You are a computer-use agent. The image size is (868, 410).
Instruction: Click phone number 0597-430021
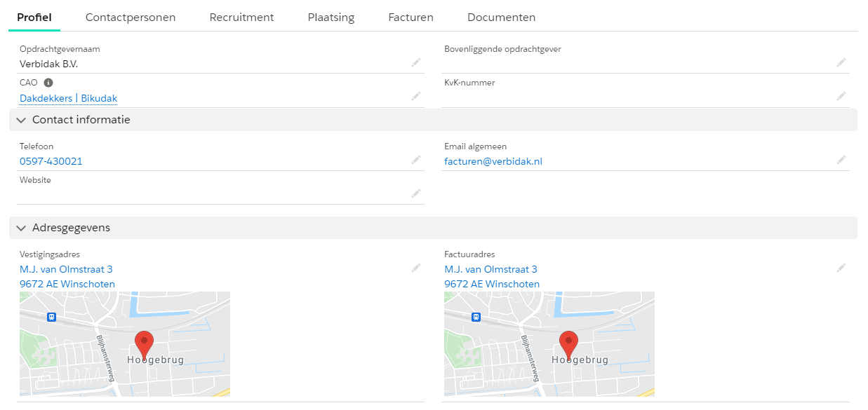coord(51,161)
